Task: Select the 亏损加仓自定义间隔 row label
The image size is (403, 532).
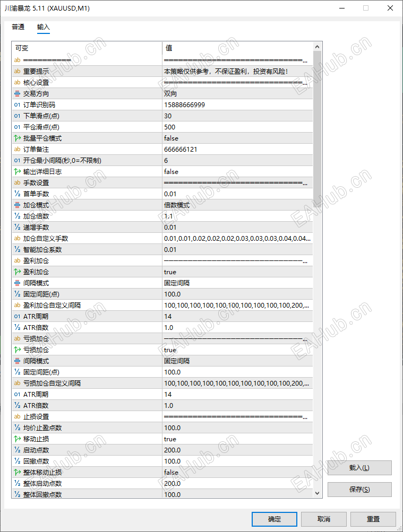Action: pos(52,383)
